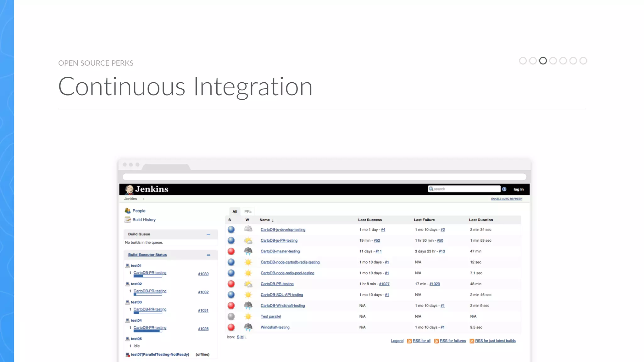Click the test02 build progress bar

click(148, 294)
